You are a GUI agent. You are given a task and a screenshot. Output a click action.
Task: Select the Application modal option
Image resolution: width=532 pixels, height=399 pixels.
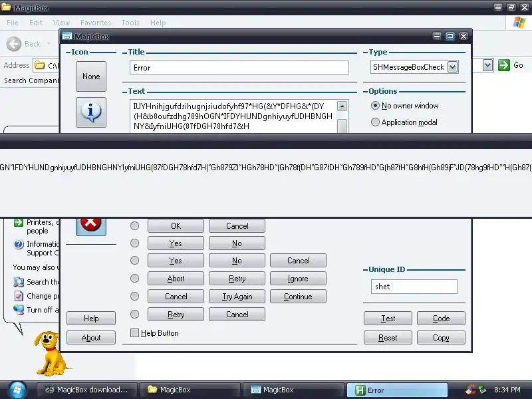coord(375,122)
